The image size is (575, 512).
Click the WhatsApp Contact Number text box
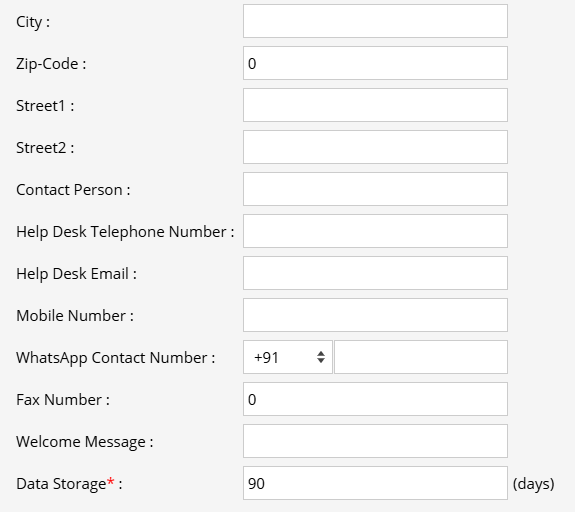coord(421,357)
